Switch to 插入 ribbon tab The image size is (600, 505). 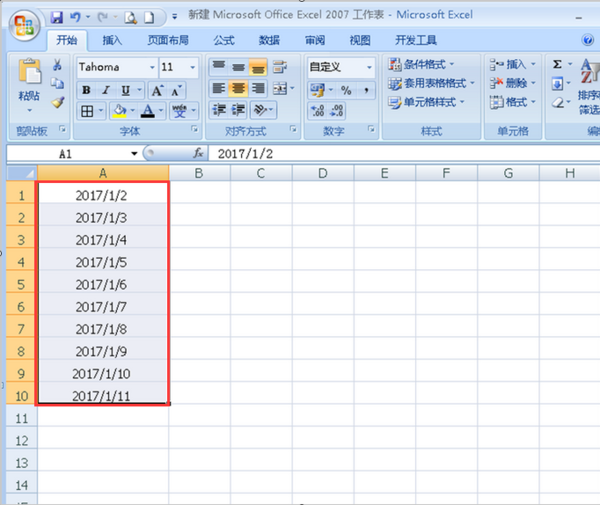(x=112, y=40)
